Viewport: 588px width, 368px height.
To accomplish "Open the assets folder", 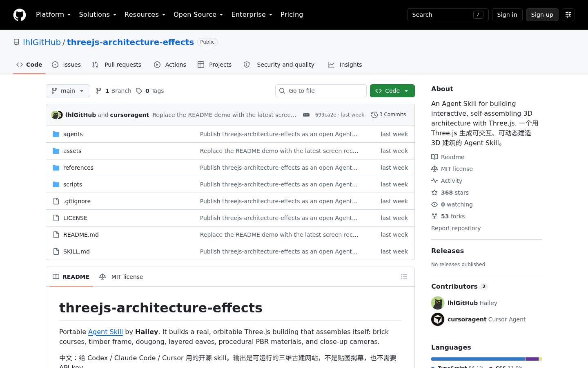I will tap(72, 151).
